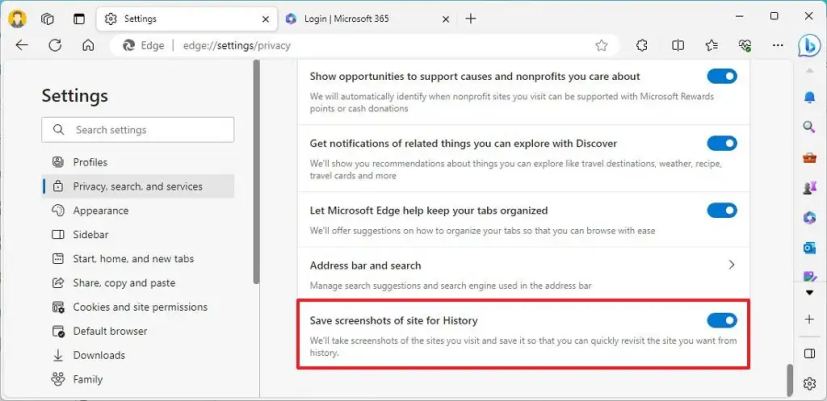Go to the Home page icon
The height and width of the screenshot is (401, 827).
(x=88, y=45)
